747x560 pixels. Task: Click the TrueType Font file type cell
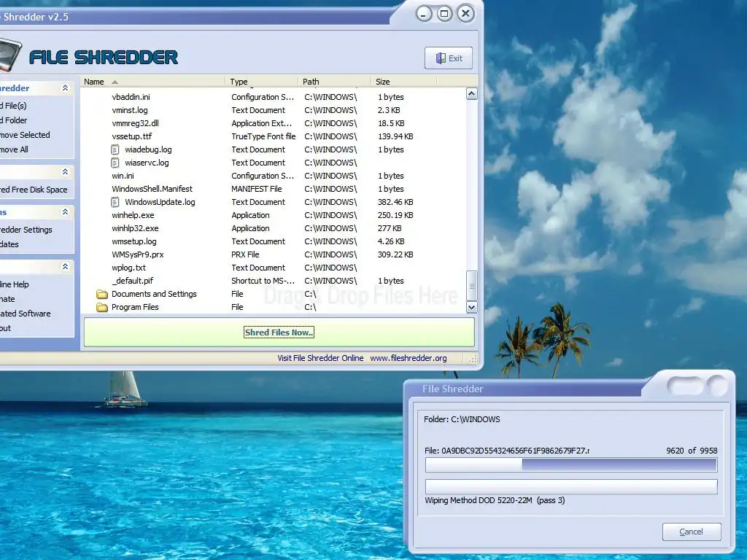263,136
